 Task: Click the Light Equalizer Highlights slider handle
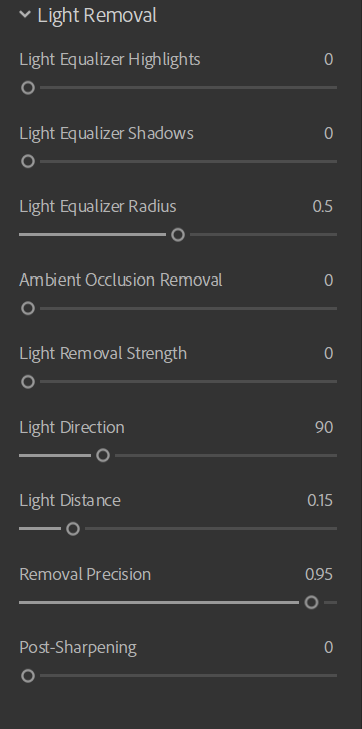click(x=28, y=87)
